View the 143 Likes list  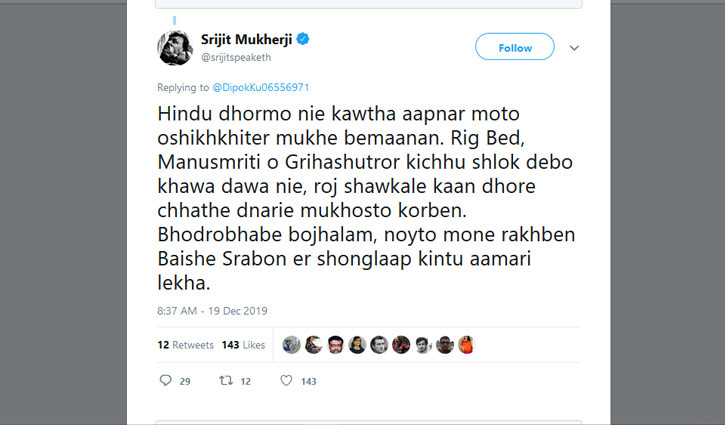(245, 345)
